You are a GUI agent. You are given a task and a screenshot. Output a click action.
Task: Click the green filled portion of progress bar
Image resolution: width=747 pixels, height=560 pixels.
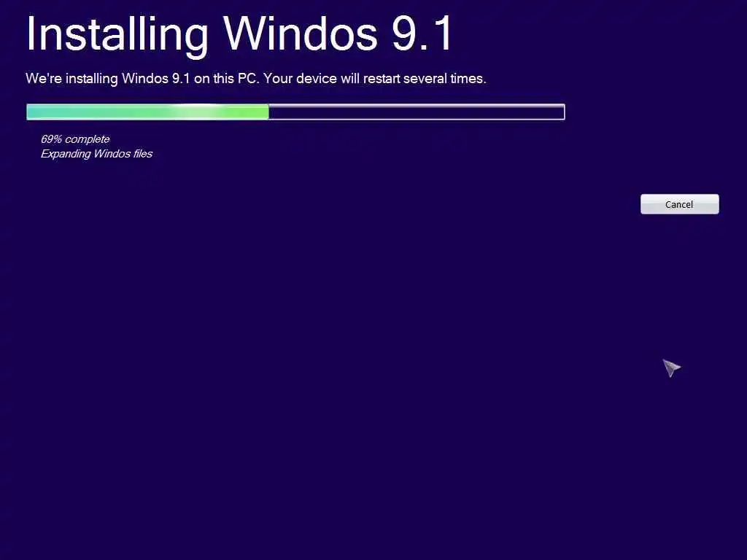tap(147, 112)
